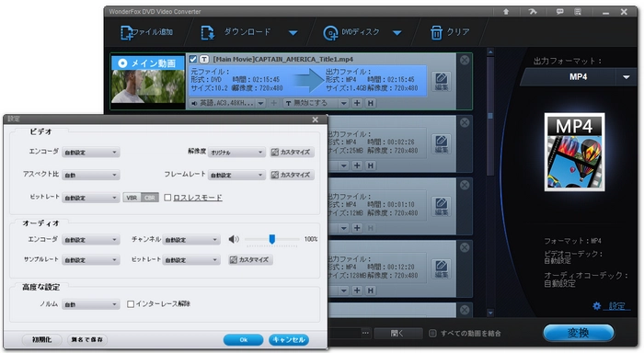The width and height of the screenshot is (644, 353).
Task: Open the 解像度 resolution dropdown
Action: point(236,153)
